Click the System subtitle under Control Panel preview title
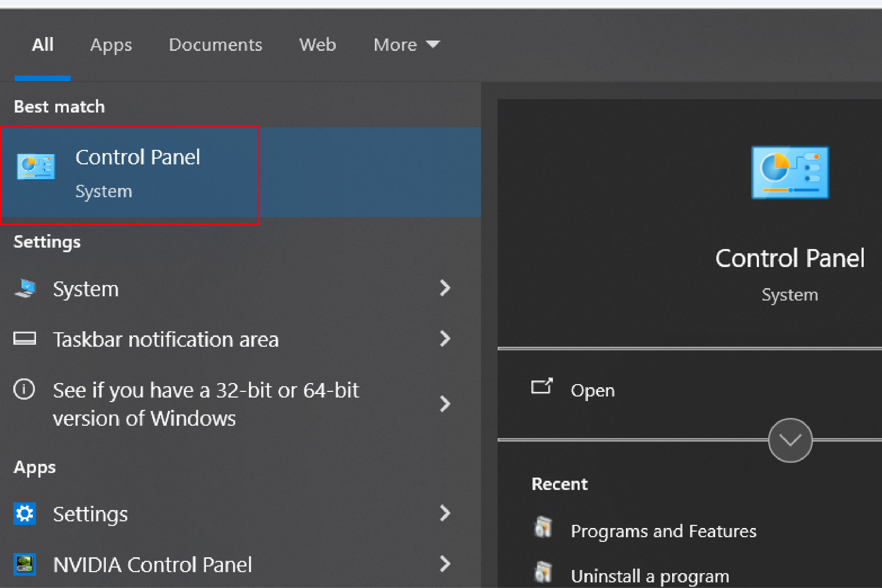The image size is (882, 588). 790,295
